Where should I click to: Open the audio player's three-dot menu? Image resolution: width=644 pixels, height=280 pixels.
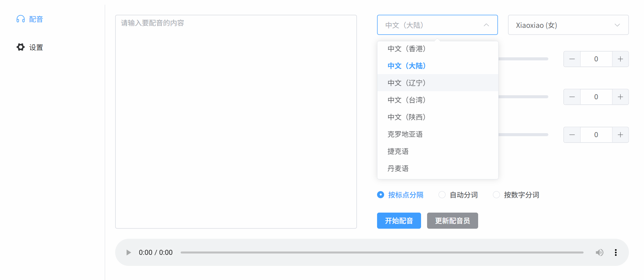[x=615, y=253]
